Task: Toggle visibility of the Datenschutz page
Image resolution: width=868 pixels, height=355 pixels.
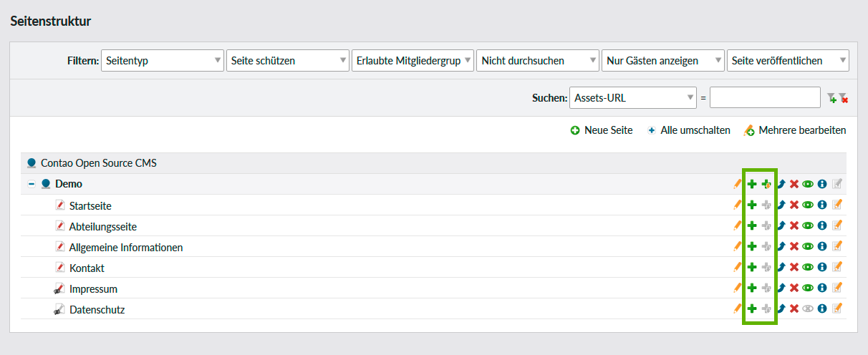Action: point(808,309)
